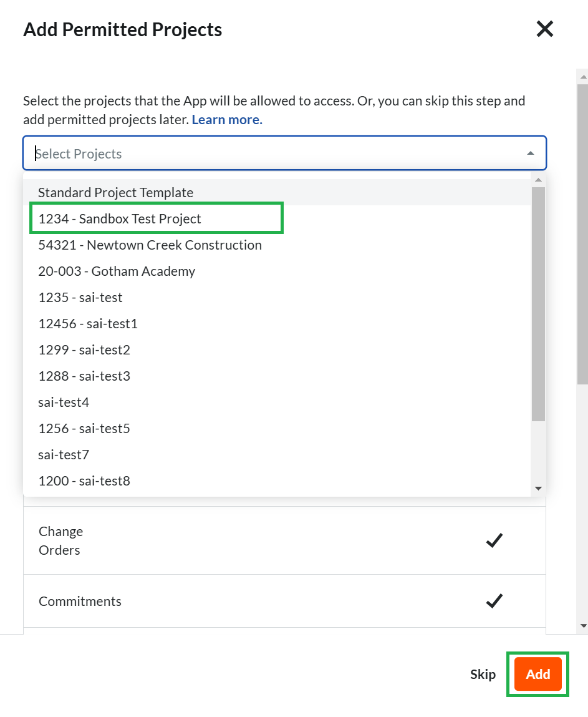Select 1200 - sai-test8 project
The image size is (588, 717).
tap(84, 480)
